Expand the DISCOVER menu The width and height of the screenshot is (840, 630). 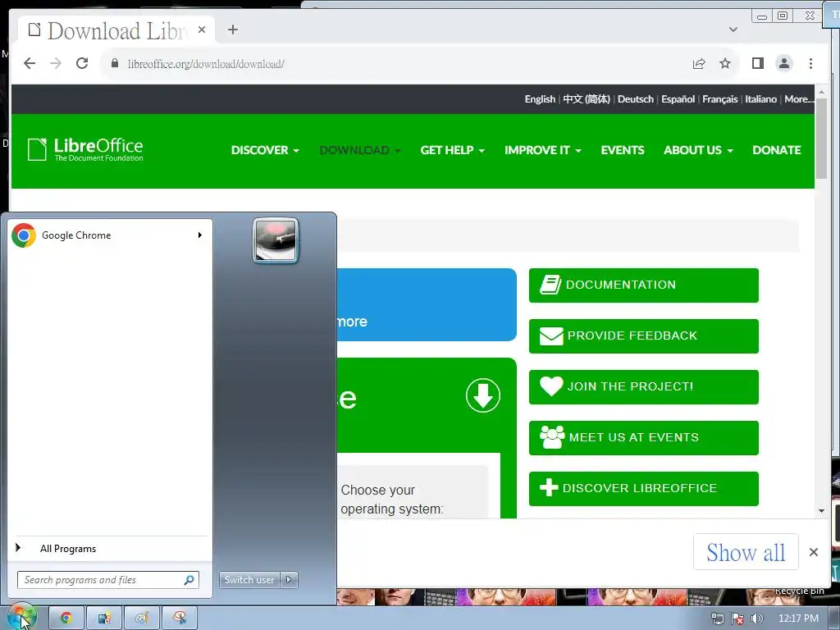(265, 150)
